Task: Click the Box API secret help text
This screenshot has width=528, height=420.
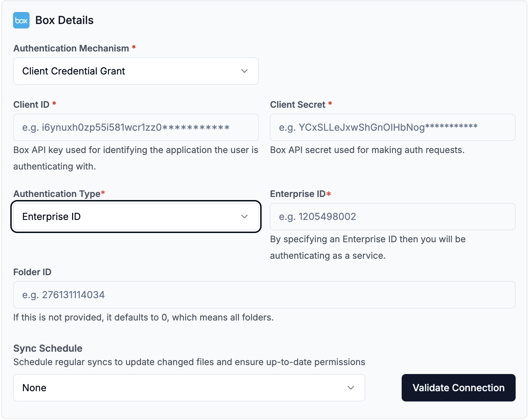Action: click(367, 150)
